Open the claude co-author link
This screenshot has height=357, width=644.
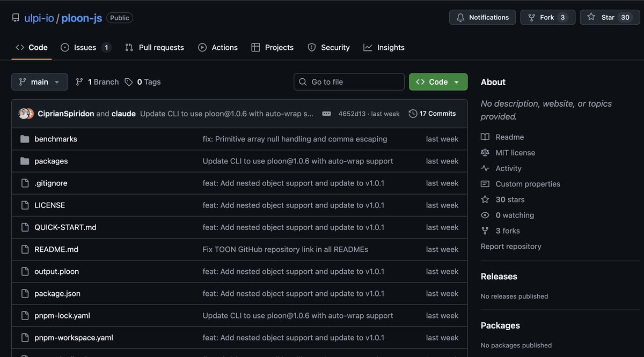(123, 114)
